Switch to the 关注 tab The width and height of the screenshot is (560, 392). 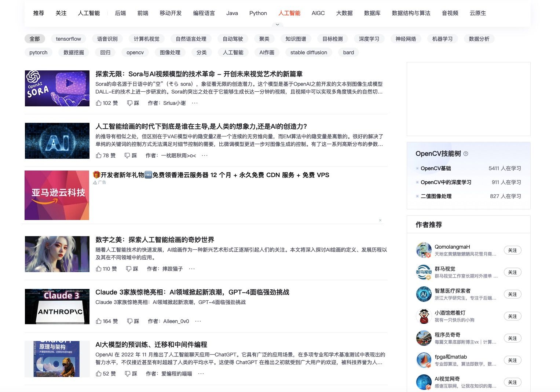click(x=61, y=13)
